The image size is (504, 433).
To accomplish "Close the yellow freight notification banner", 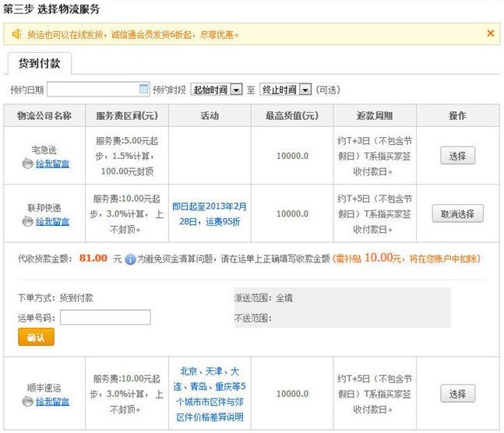I will [x=491, y=33].
